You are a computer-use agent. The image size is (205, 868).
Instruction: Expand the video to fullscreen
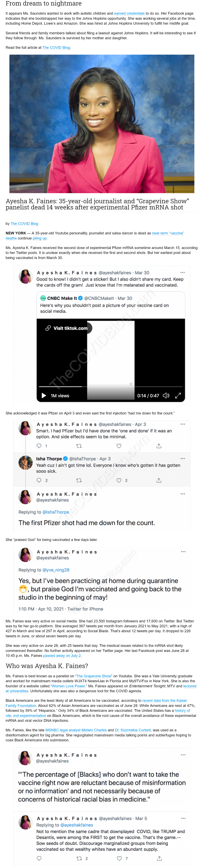(x=178, y=395)
